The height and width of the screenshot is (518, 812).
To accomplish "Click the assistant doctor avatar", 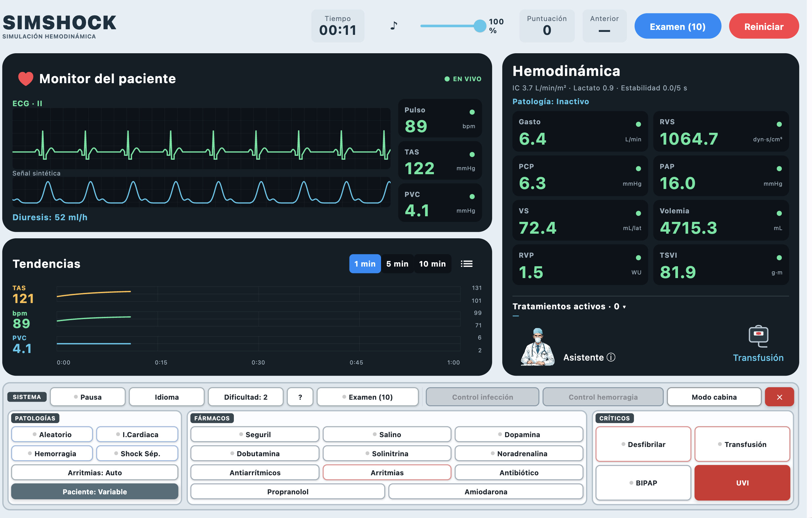I will pyautogui.click(x=537, y=346).
